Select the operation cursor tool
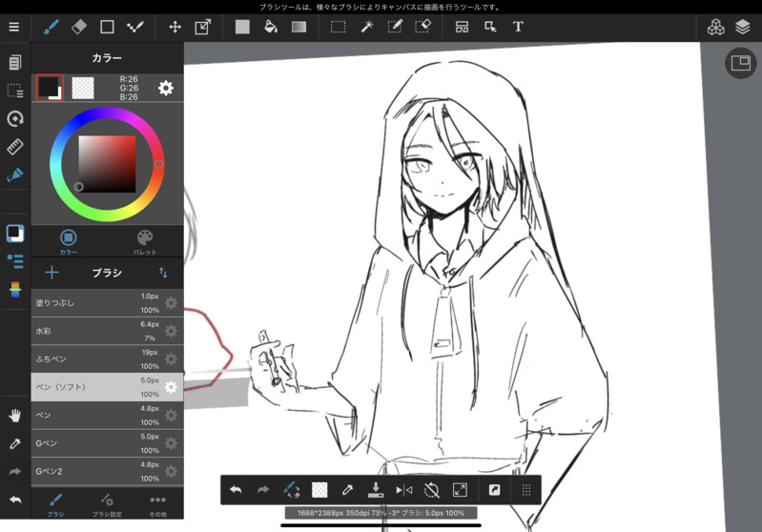762x532 pixels. tap(490, 27)
